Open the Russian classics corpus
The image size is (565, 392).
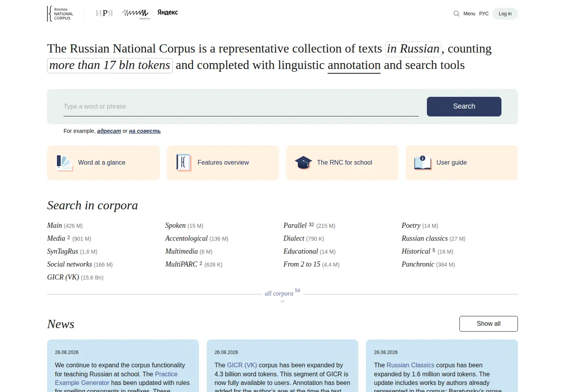425,238
